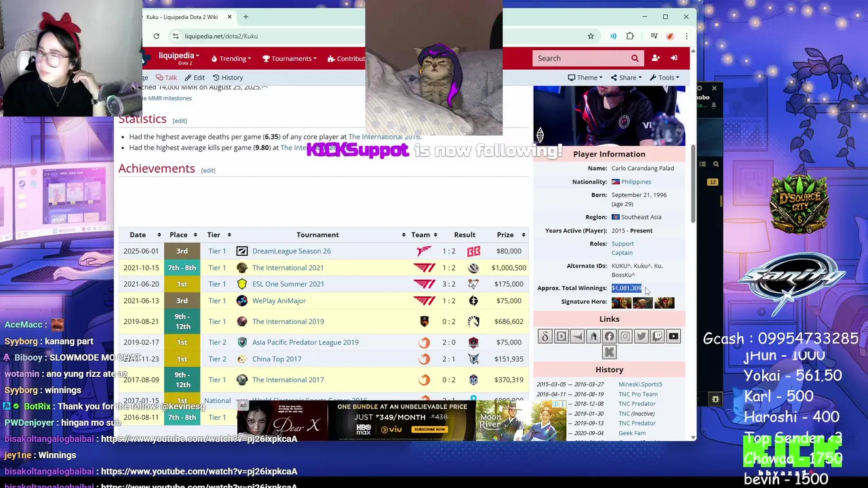The image size is (868, 488).
Task: Click the search magnifier icon
Action: pyautogui.click(x=635, y=58)
